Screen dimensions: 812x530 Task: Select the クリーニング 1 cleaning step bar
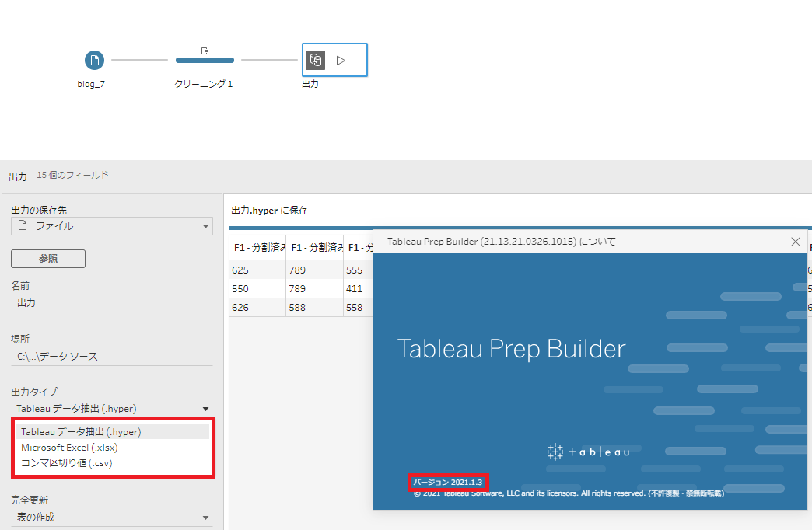[205, 60]
